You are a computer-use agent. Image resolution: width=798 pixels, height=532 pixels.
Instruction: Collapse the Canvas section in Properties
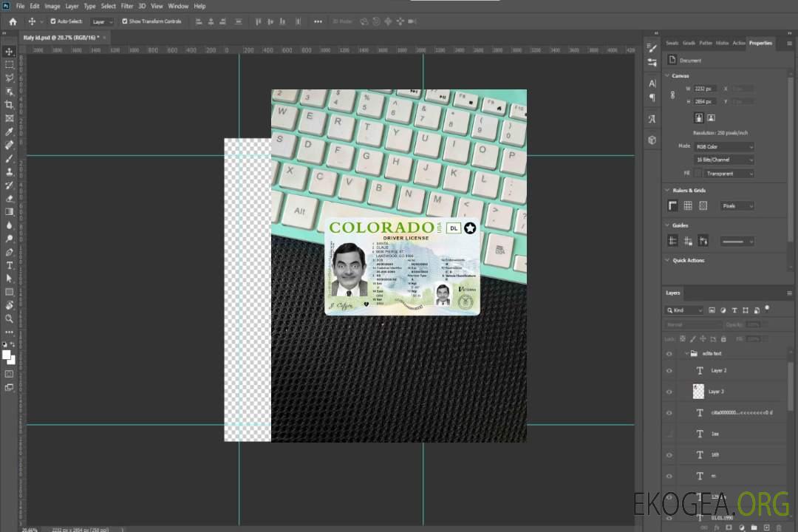[667, 76]
